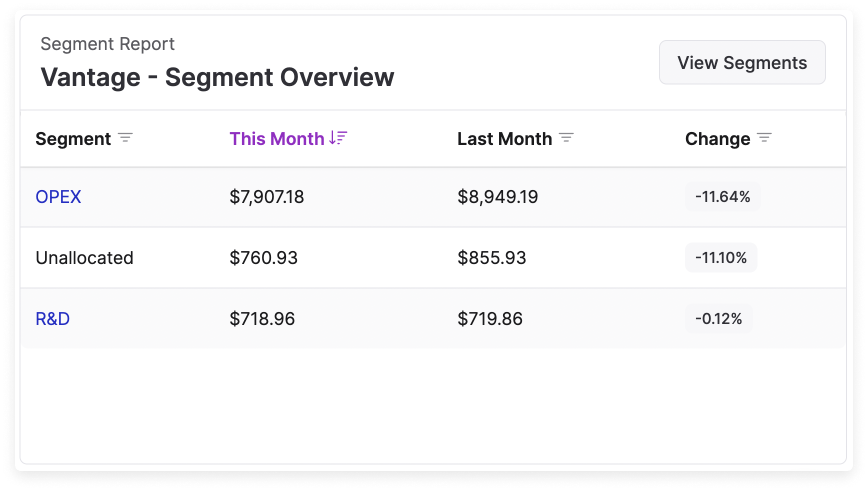
Task: Click the Change column header text
Action: [717, 139]
